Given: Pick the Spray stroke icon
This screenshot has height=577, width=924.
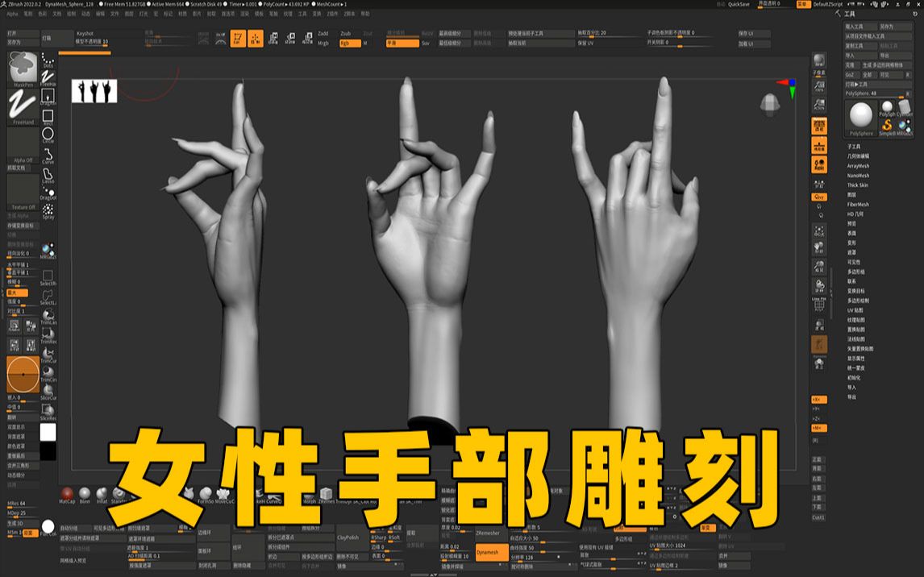Looking at the screenshot, I should tap(48, 211).
